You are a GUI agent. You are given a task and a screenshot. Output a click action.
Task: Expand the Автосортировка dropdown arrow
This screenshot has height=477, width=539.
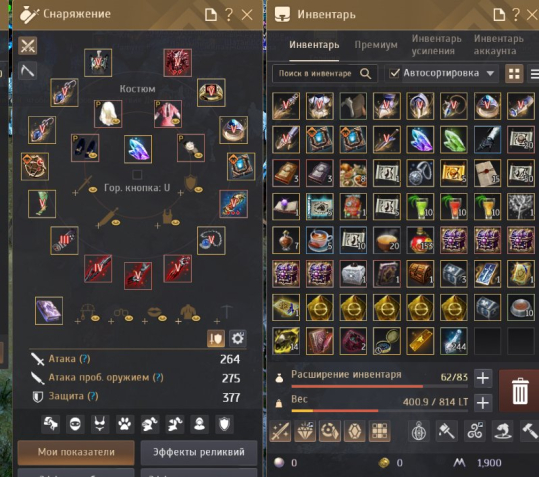(x=491, y=73)
